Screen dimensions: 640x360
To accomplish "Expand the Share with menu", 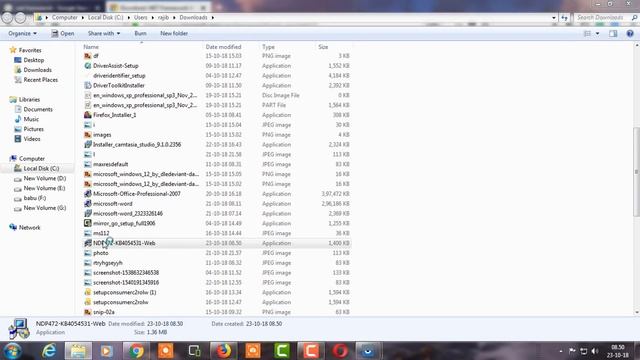I will click(104, 33).
